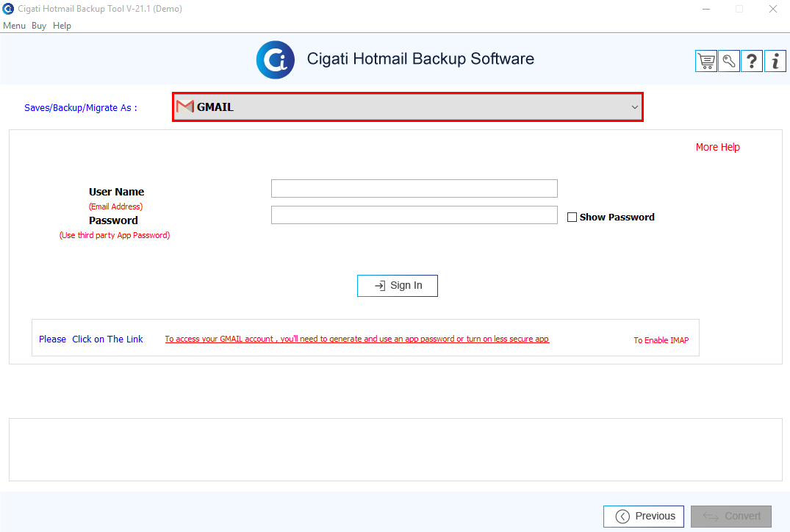
Task: Focus the Password input field
Action: (414, 215)
